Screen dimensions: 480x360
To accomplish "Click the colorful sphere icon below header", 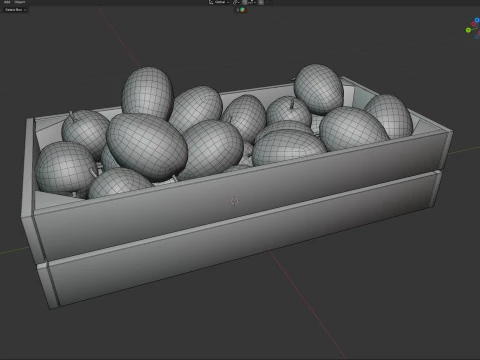I will 242,10.
